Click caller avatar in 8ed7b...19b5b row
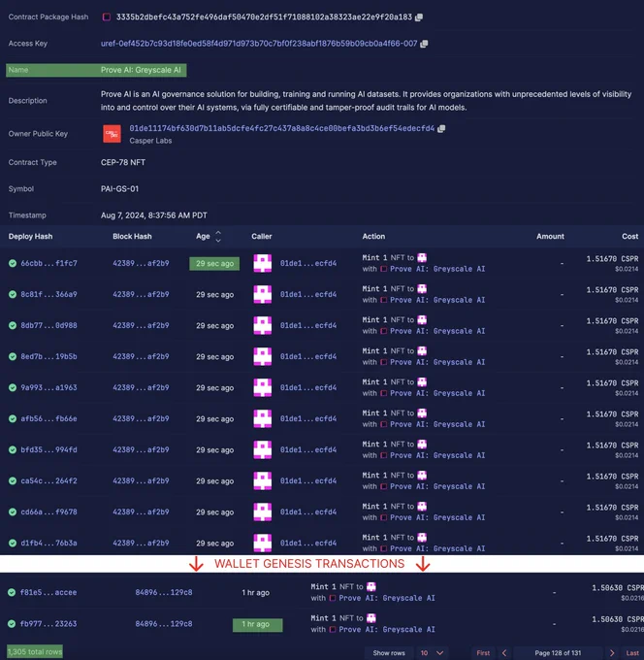644x660 pixels. click(x=263, y=356)
